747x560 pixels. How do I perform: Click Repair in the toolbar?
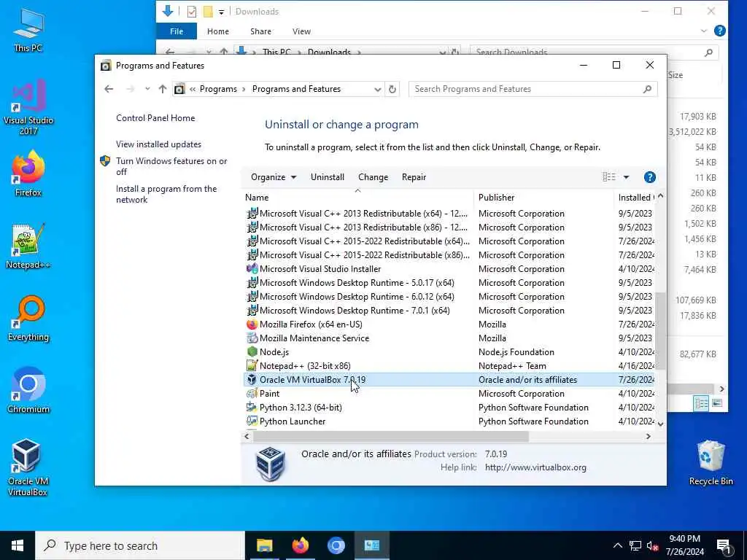[x=414, y=177]
